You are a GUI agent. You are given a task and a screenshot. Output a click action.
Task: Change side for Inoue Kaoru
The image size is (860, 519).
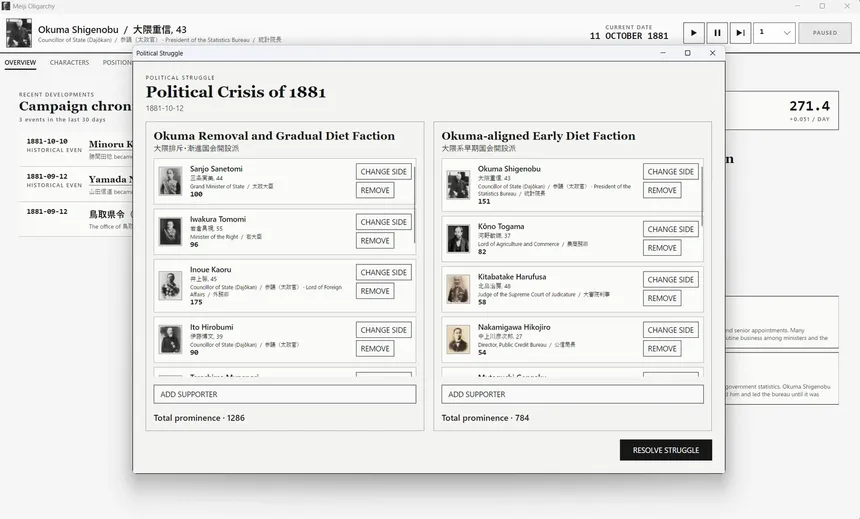pyautogui.click(x=383, y=273)
